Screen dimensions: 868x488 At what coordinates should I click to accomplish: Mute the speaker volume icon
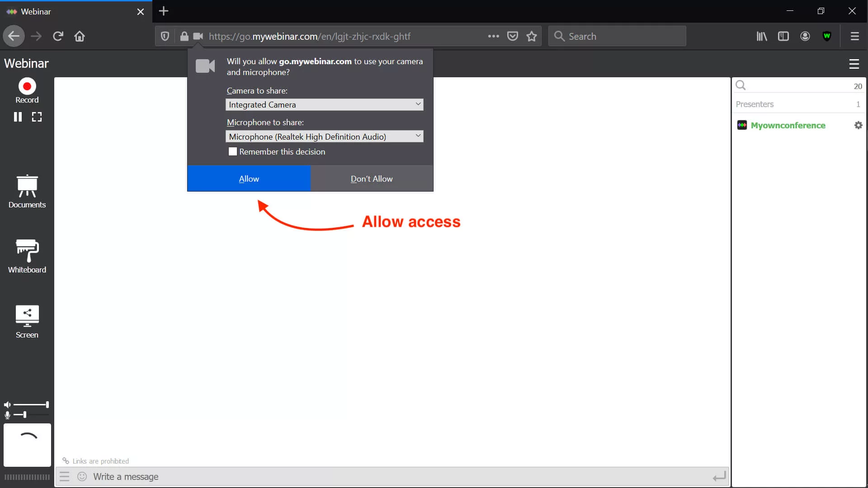click(x=7, y=404)
